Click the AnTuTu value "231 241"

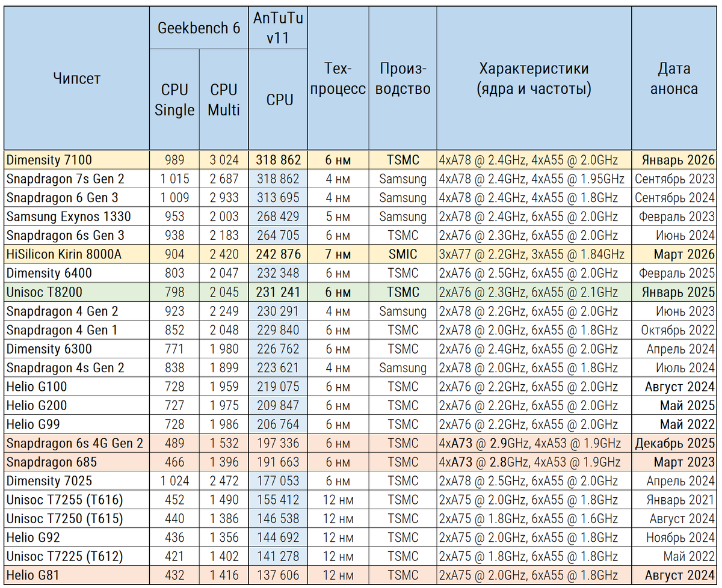[x=277, y=292]
